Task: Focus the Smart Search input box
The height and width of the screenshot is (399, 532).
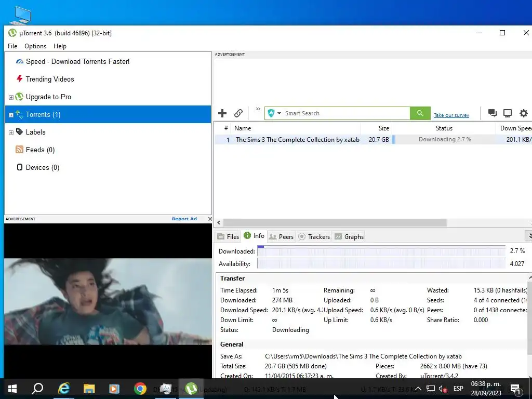Action: point(346,113)
